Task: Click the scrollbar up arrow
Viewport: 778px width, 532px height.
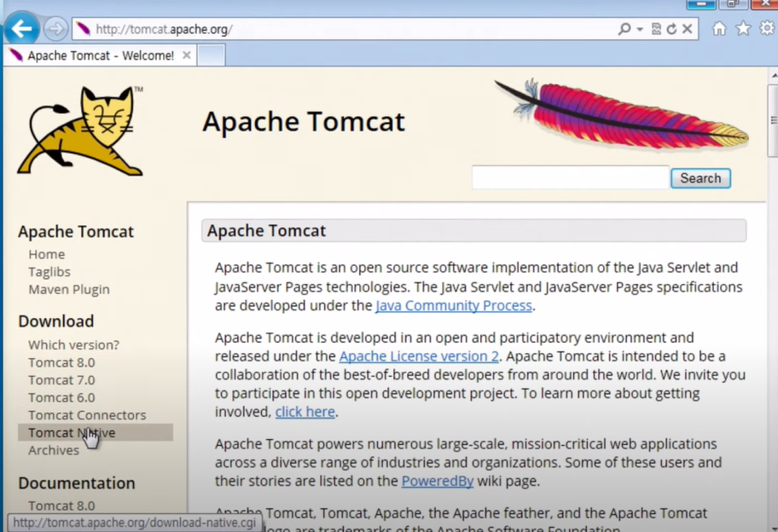Action: click(x=774, y=76)
